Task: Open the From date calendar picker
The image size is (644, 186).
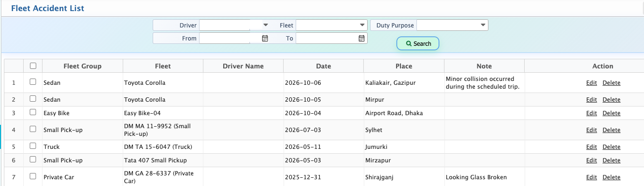Action: click(x=265, y=38)
